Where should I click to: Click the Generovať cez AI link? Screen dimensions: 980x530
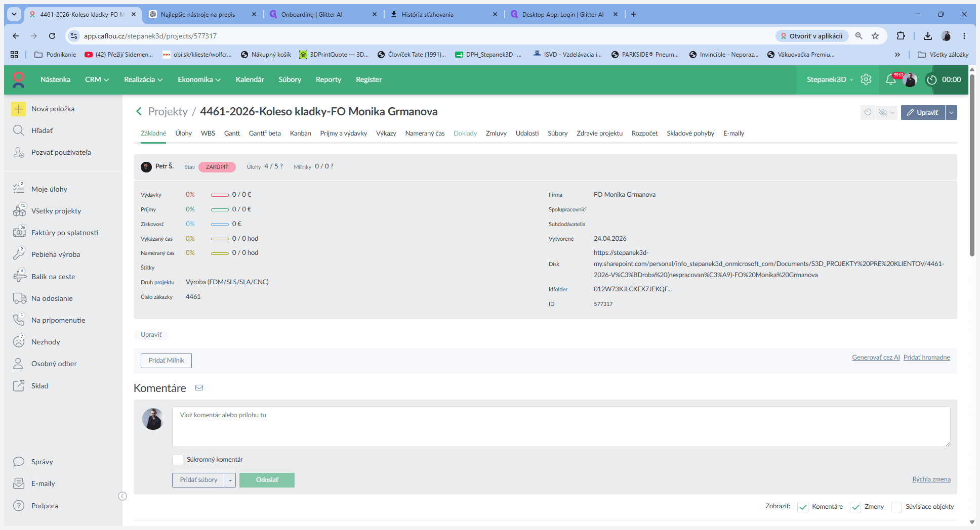pos(876,358)
